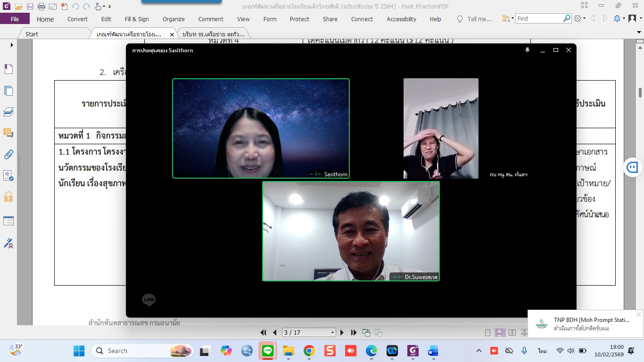The width and height of the screenshot is (644, 362).
Task: Open the bookmarks panel in left sidebar
Action: click(8, 69)
